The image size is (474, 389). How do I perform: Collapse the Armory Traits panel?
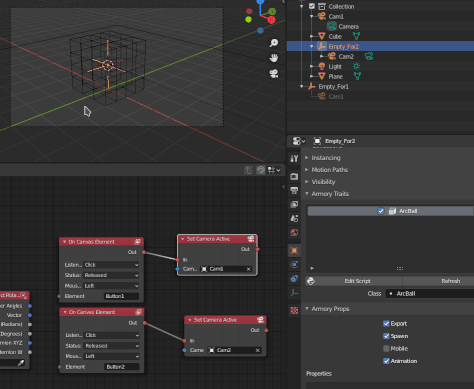[306, 194]
